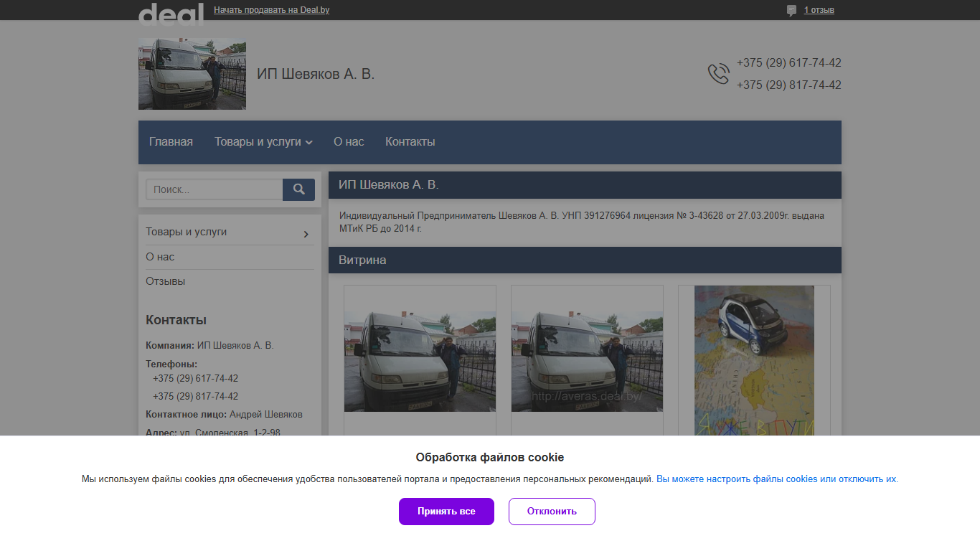Click contact name "Андрей Шевяков"
The width and height of the screenshot is (980, 551).
[266, 414]
